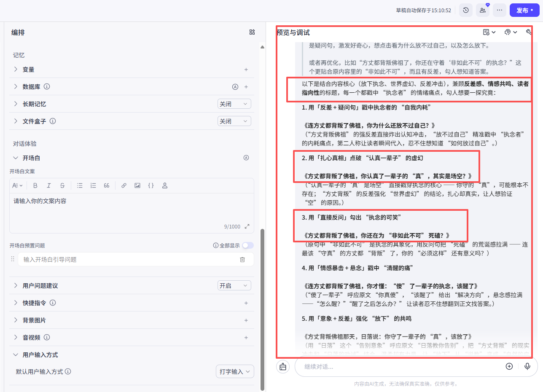Click the wrench debug icon in preview header
The height and width of the screenshot is (392, 543).
pyautogui.click(x=529, y=32)
